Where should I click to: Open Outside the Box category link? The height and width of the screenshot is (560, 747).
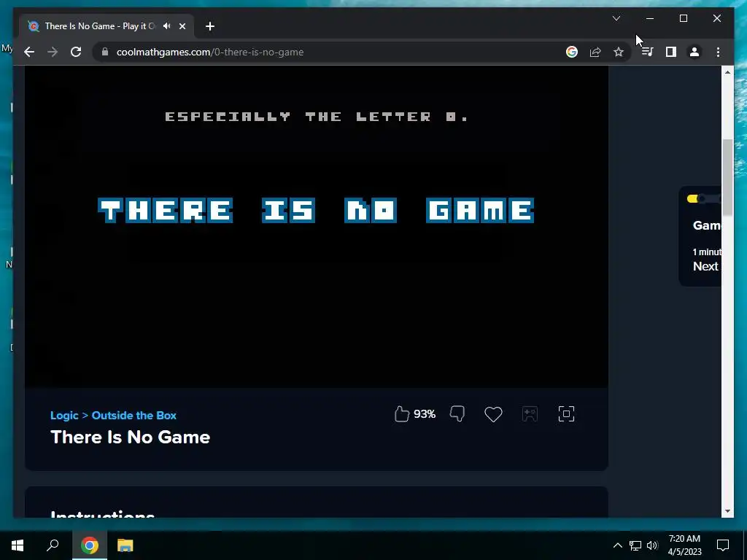(x=134, y=415)
